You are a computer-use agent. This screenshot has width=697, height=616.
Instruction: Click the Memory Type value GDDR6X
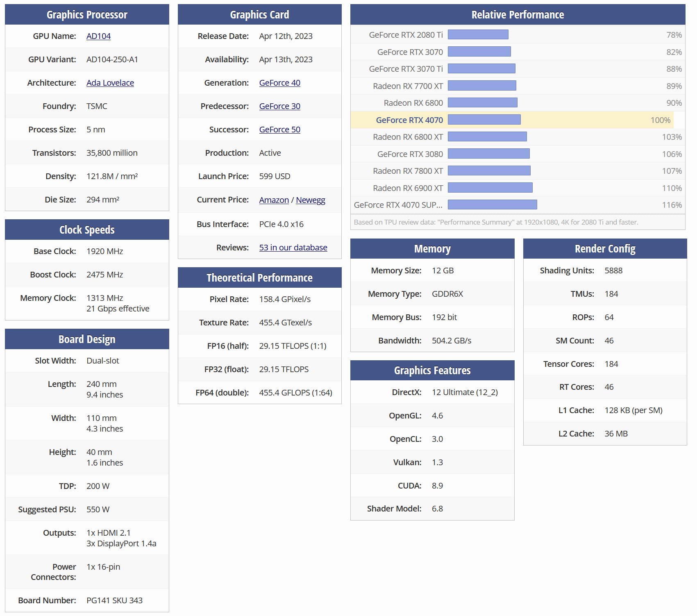click(447, 294)
